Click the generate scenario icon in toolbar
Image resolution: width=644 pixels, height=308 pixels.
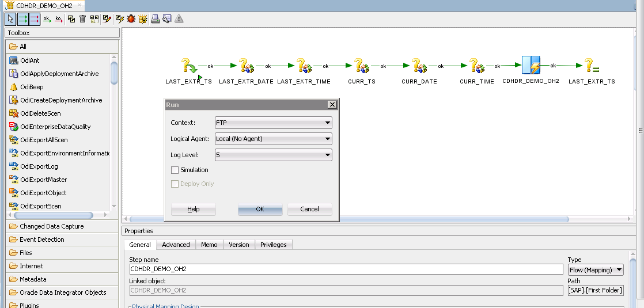tap(143, 19)
